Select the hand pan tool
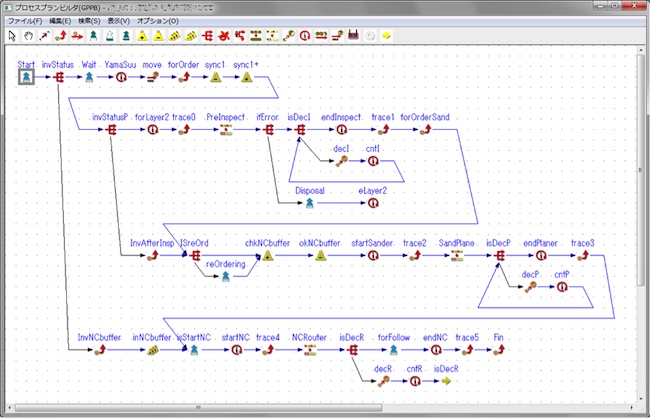The height and width of the screenshot is (418, 650). coord(28,36)
